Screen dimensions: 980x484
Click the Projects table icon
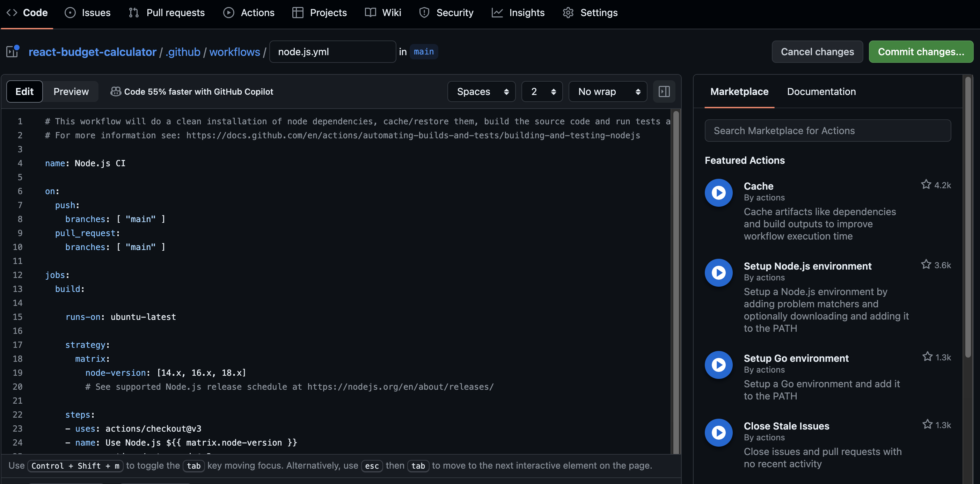point(298,13)
